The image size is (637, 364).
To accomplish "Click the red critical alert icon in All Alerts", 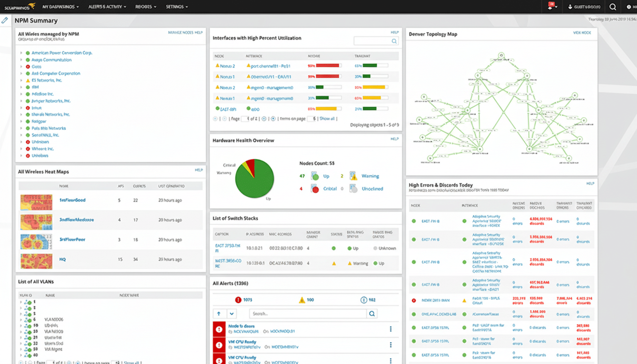I will 218,328.
